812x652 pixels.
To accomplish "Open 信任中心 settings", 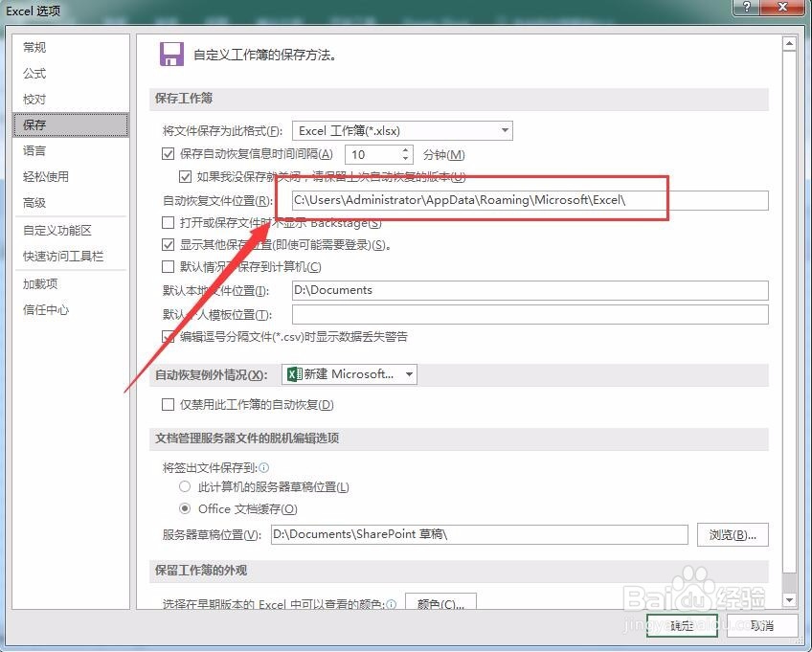I will click(x=71, y=309).
